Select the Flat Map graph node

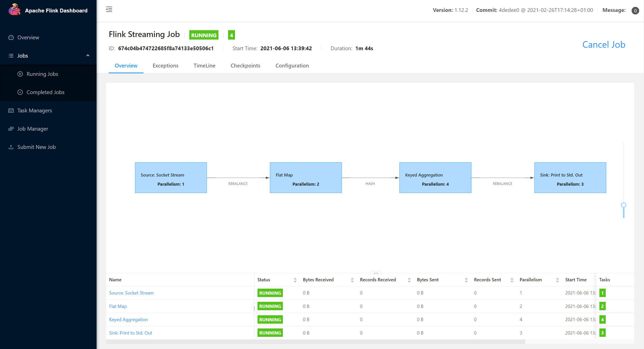(x=306, y=178)
